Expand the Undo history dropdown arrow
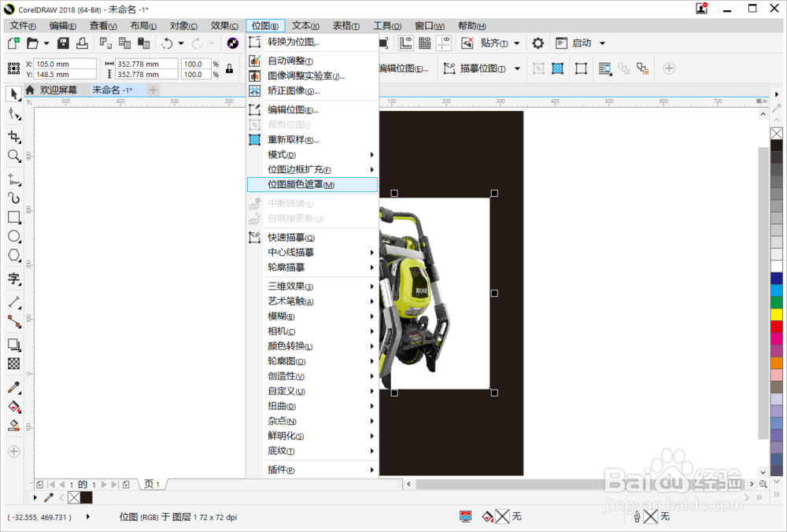The width and height of the screenshot is (787, 532). pyautogui.click(x=181, y=43)
